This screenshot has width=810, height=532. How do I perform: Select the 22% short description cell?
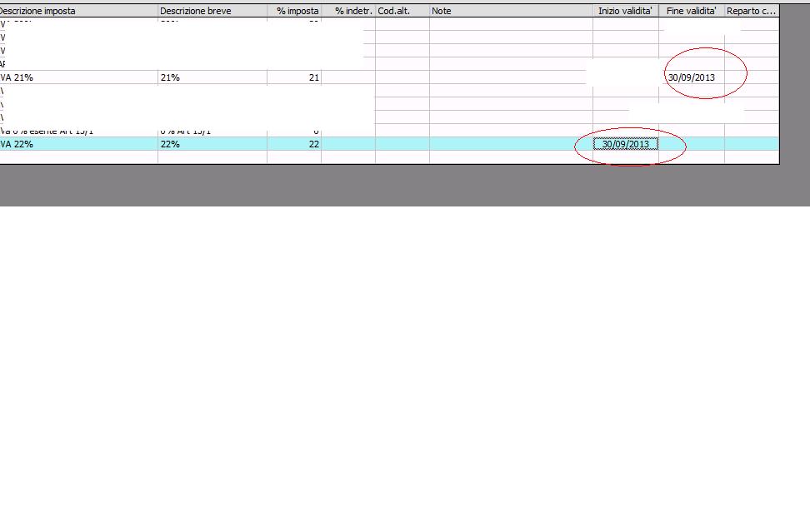coord(212,144)
